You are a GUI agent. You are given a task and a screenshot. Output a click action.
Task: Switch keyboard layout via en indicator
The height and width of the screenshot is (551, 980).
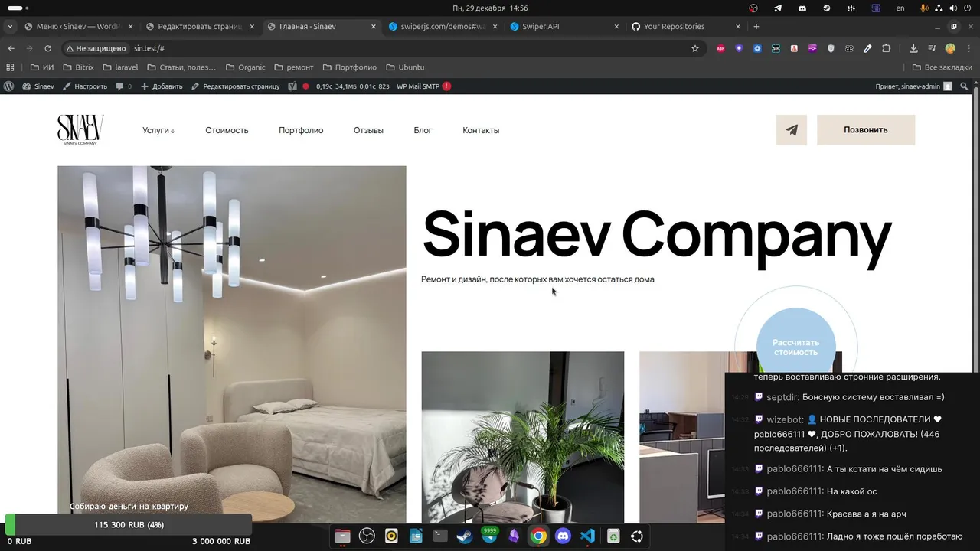pyautogui.click(x=900, y=8)
